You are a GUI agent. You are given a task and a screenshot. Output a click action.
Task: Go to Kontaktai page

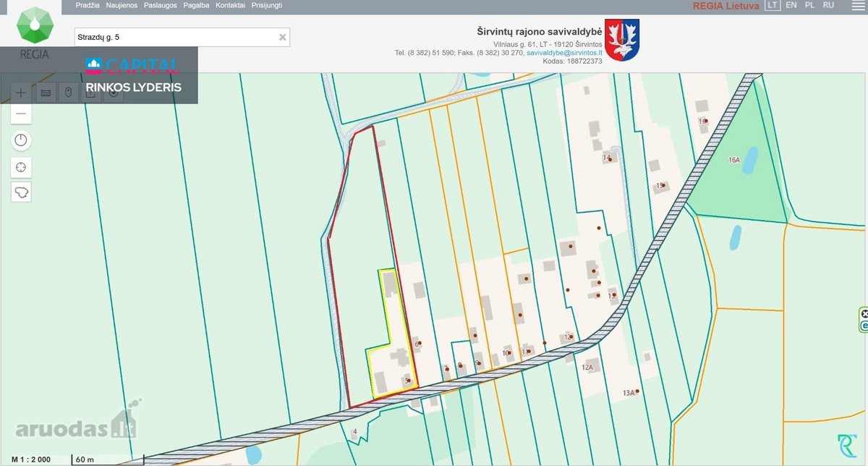click(231, 5)
